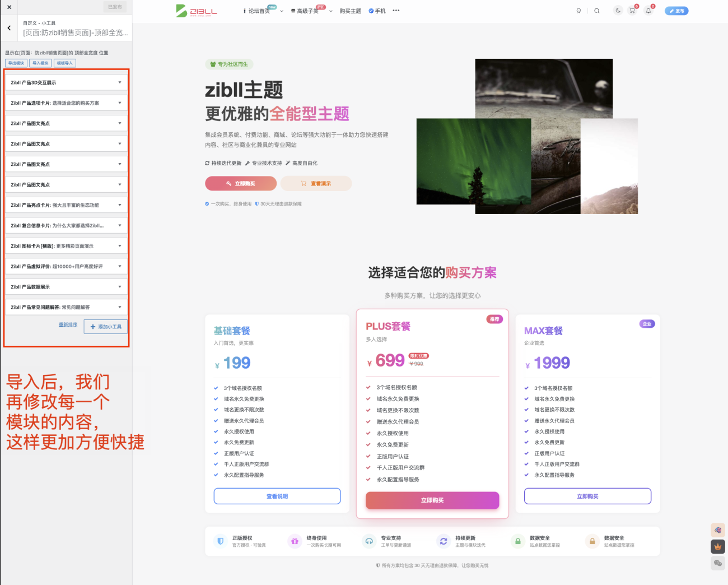Open the notifications bell icon
Screen dimensions: 728x585
tap(648, 11)
